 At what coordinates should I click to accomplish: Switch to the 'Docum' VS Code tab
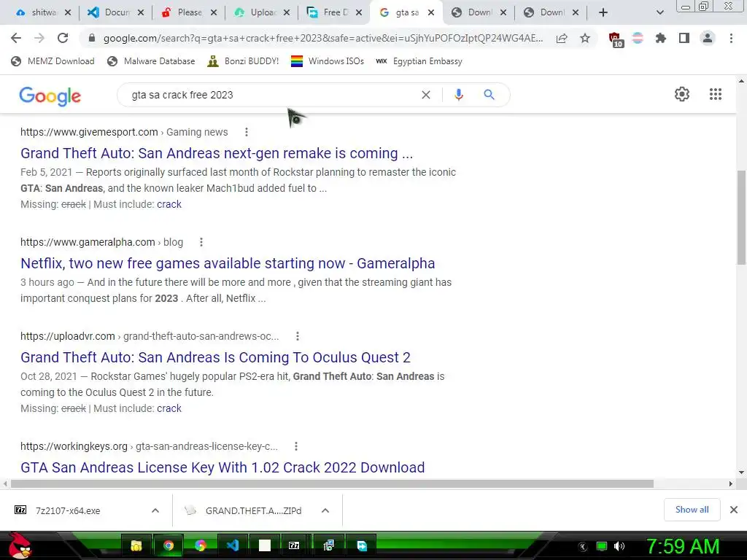[116, 12]
